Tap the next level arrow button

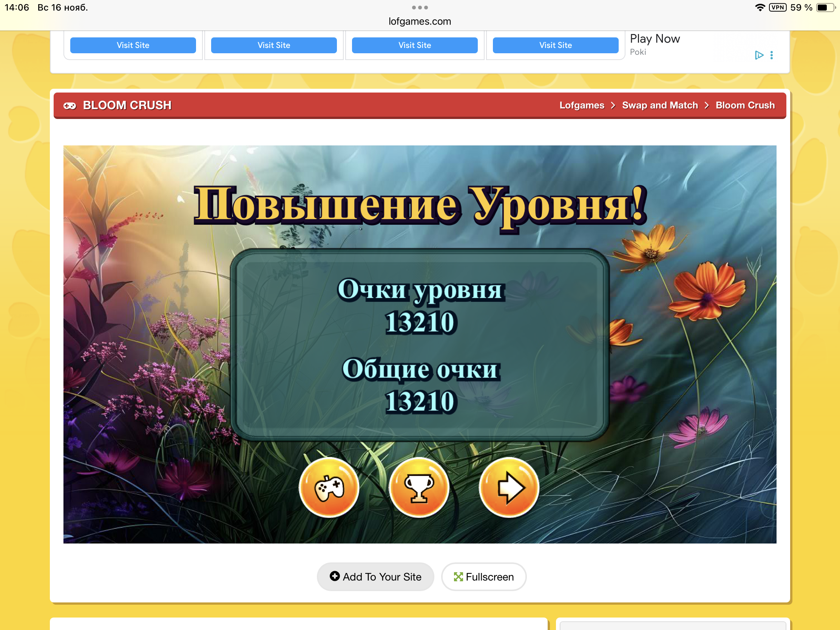(509, 487)
